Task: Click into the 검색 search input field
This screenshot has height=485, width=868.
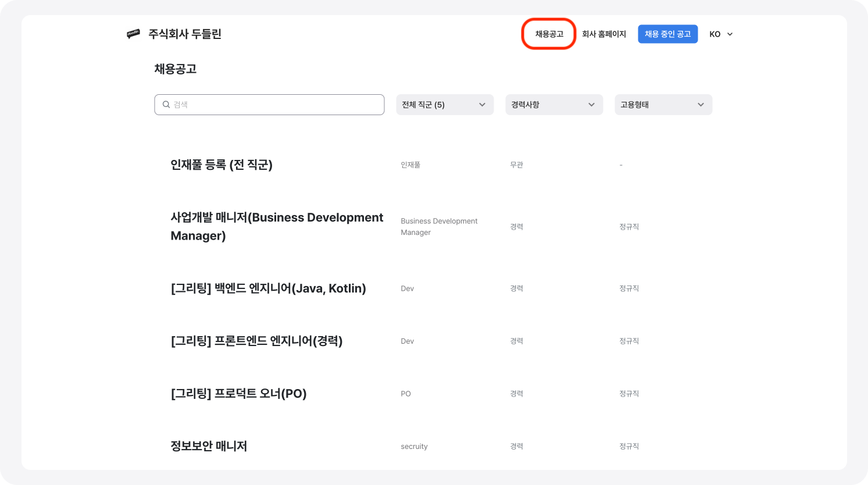Action: pyautogui.click(x=269, y=105)
